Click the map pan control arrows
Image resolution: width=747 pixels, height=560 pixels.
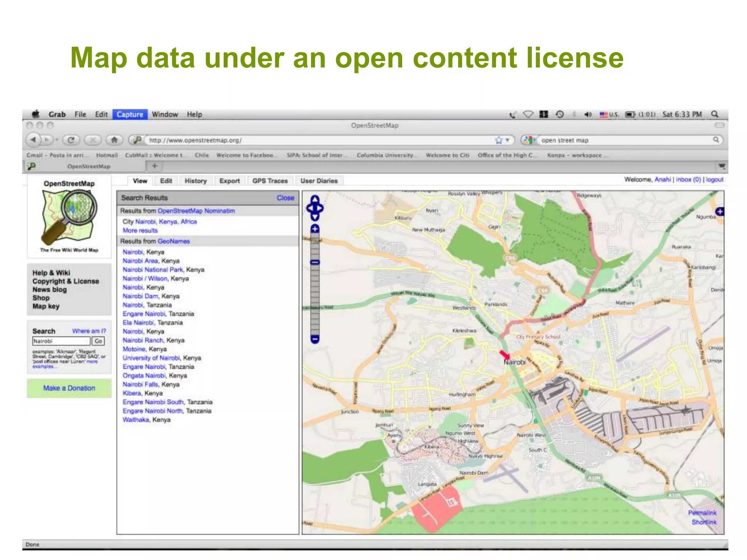[315, 208]
